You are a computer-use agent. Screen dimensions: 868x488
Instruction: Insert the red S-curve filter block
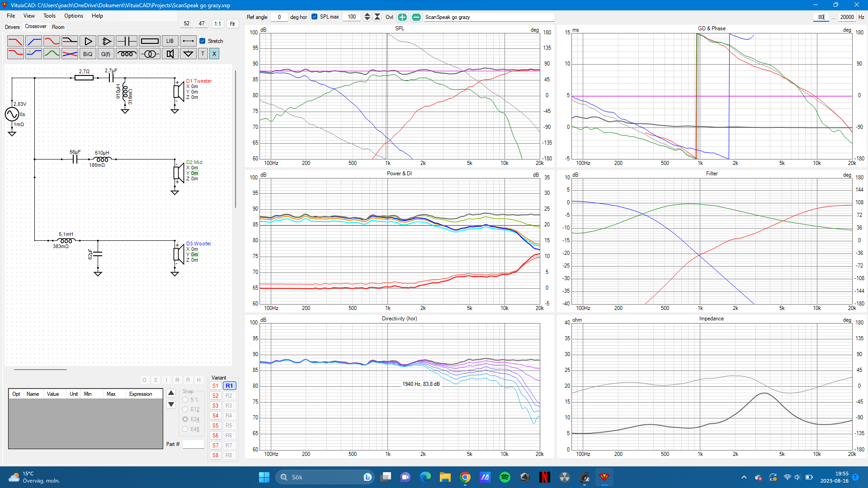coord(52,41)
